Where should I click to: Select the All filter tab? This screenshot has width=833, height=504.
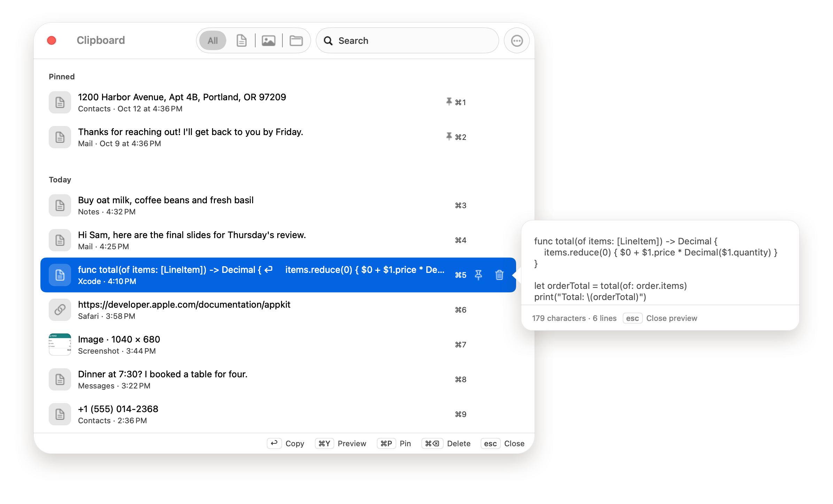[213, 41]
